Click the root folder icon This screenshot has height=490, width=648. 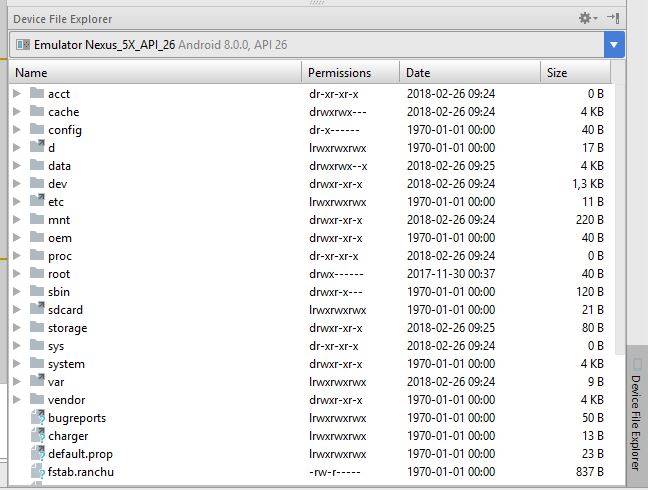click(37, 273)
